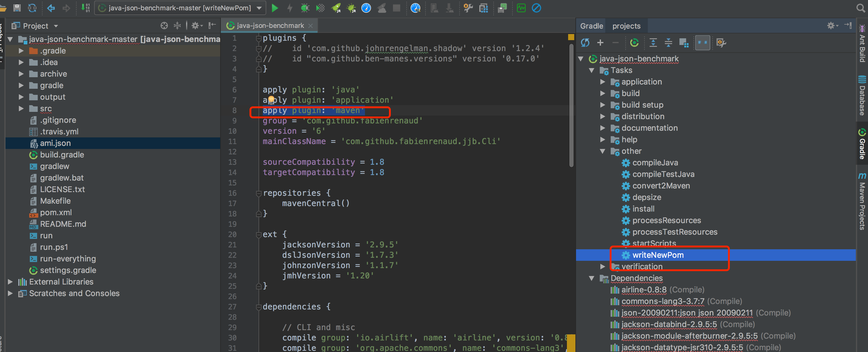
Task: Run the writeNewPom configuration
Action: tap(275, 8)
